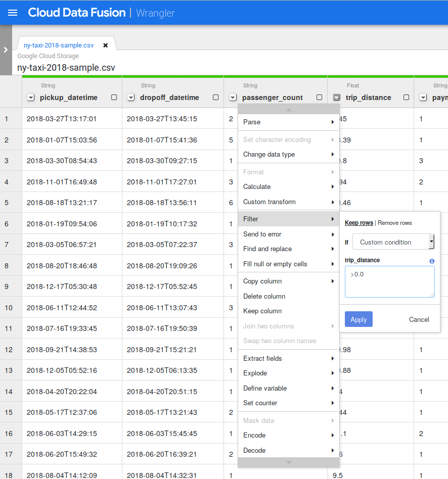The image size is (448, 479).
Task: Click the condition text field containing >0.0
Action: click(389, 281)
